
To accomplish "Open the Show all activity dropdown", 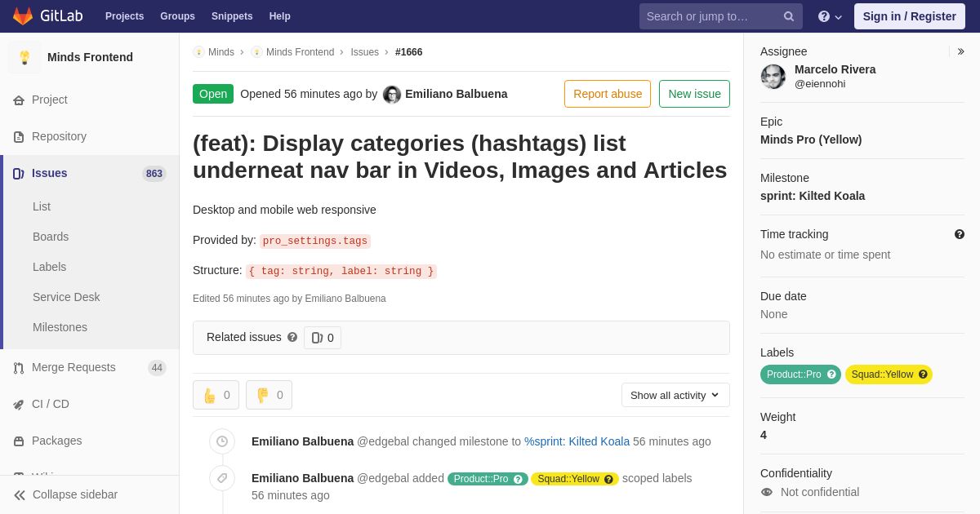I will 675,395.
